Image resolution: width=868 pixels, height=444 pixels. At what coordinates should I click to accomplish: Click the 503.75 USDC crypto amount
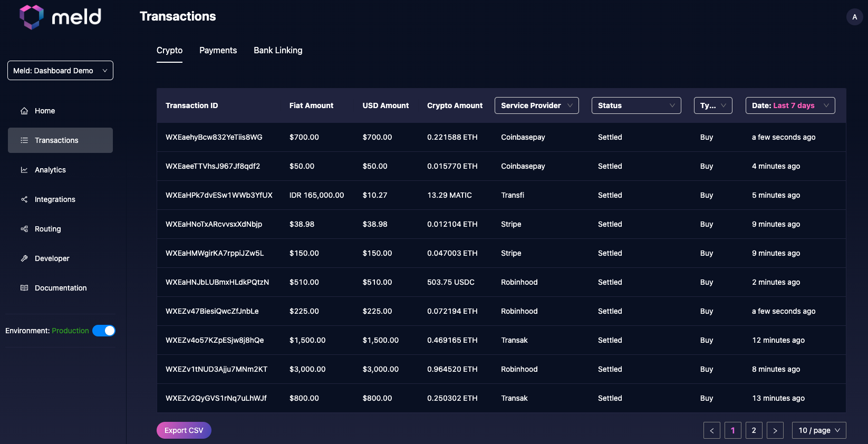pyautogui.click(x=451, y=282)
